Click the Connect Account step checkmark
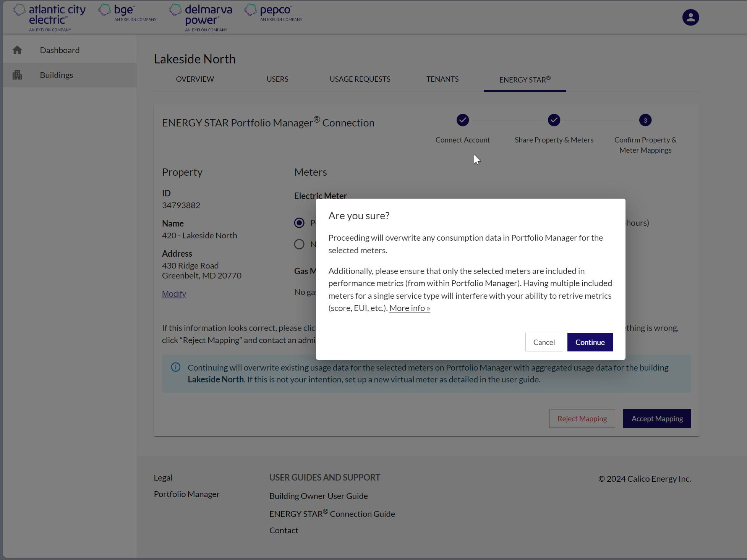This screenshot has height=560, width=747. pyautogui.click(x=462, y=120)
